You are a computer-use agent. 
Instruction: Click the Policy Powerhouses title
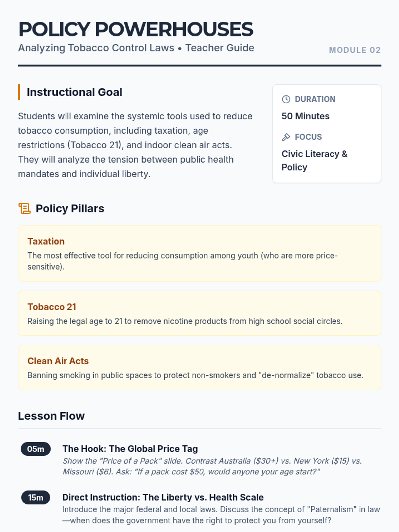136,29
